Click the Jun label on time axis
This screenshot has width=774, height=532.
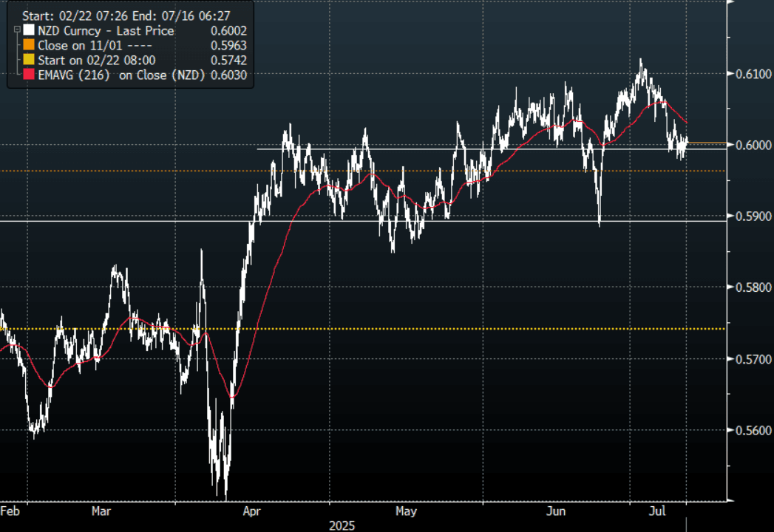tap(556, 511)
